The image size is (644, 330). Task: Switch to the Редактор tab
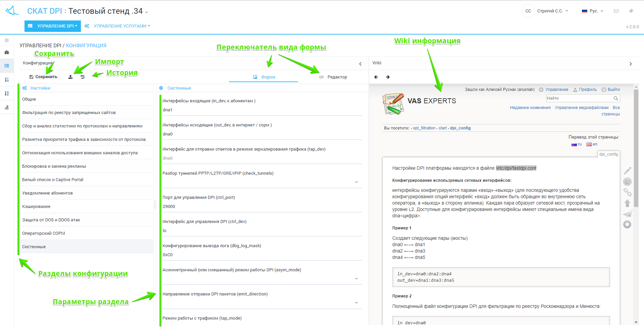(333, 77)
